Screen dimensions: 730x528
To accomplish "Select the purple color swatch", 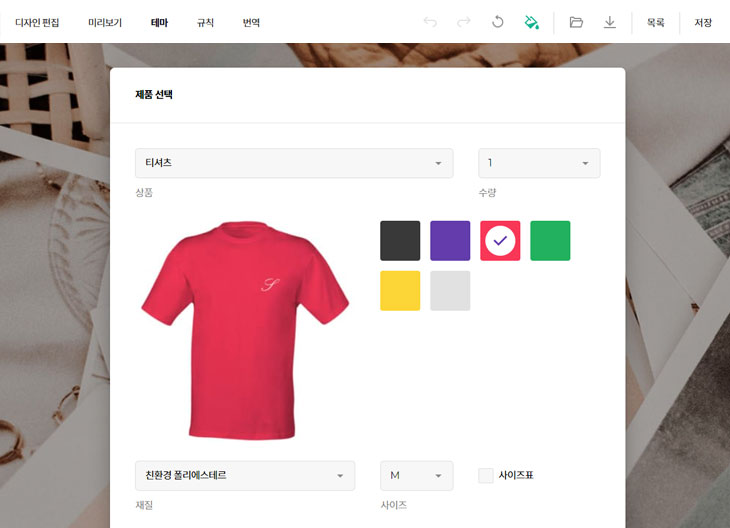I will coord(450,241).
